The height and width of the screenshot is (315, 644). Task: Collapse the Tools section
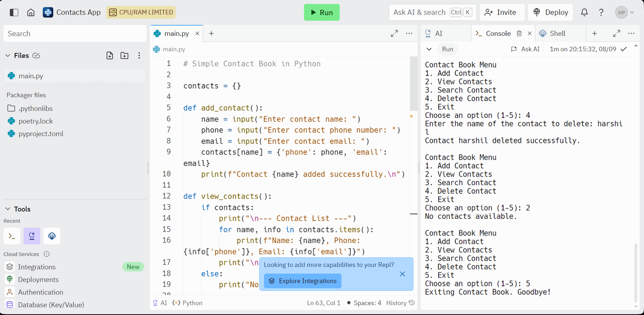8,209
